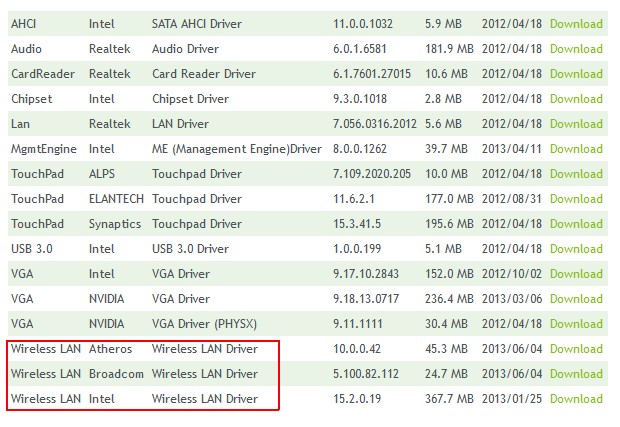620x427 pixels.
Task: Click the 2013/03/06 release date
Action: coord(512,299)
